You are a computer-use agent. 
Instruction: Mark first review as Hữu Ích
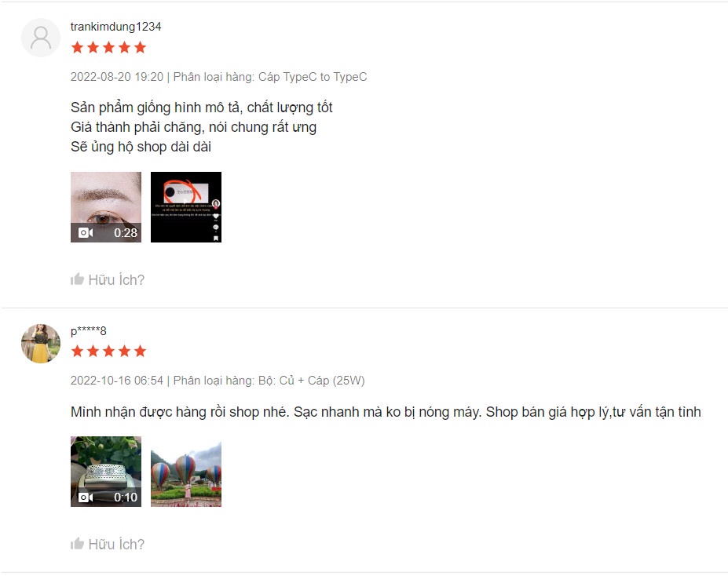(x=108, y=279)
